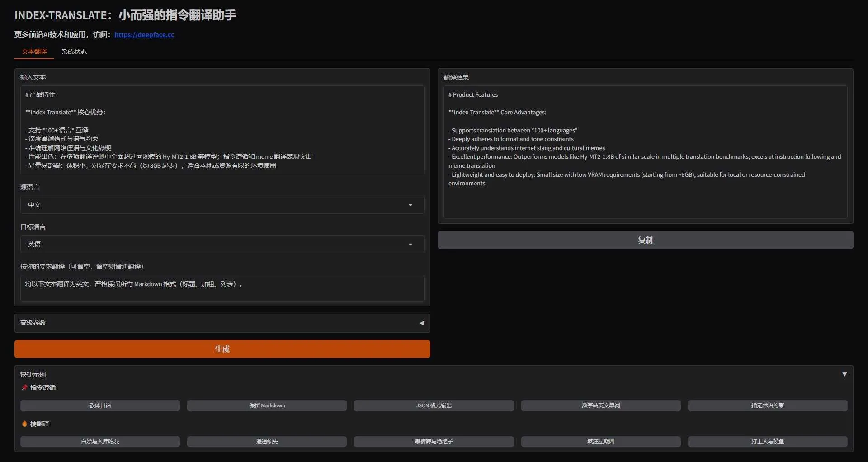Click the arrow of the 源语言 combo box
868x462 pixels.
(x=410, y=205)
